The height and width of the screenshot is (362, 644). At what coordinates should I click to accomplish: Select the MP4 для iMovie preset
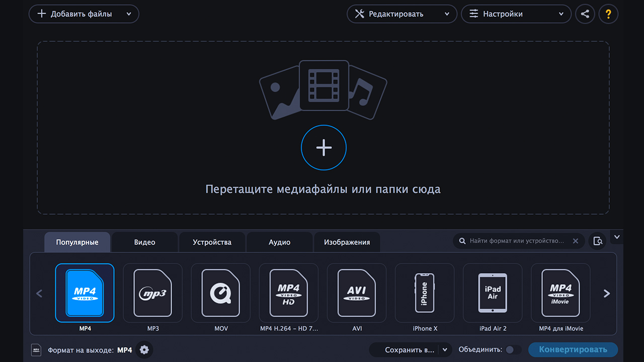tap(560, 293)
